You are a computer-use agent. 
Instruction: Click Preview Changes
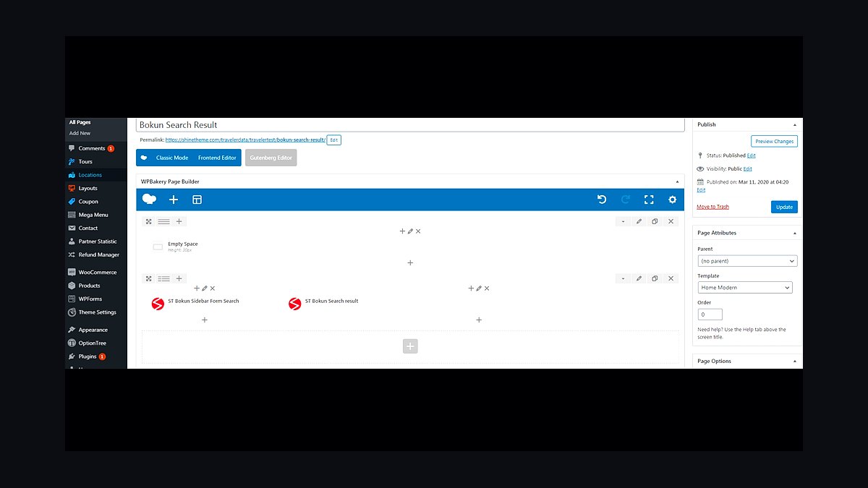(x=774, y=141)
